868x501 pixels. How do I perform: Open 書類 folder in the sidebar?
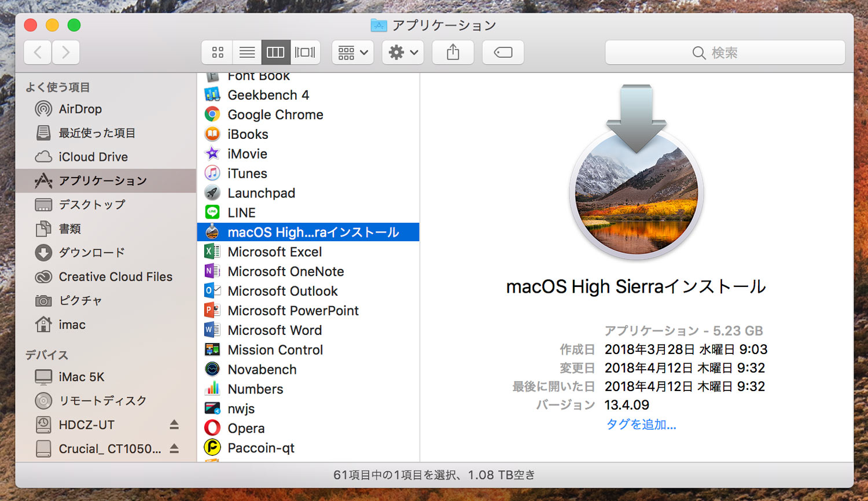106,229
